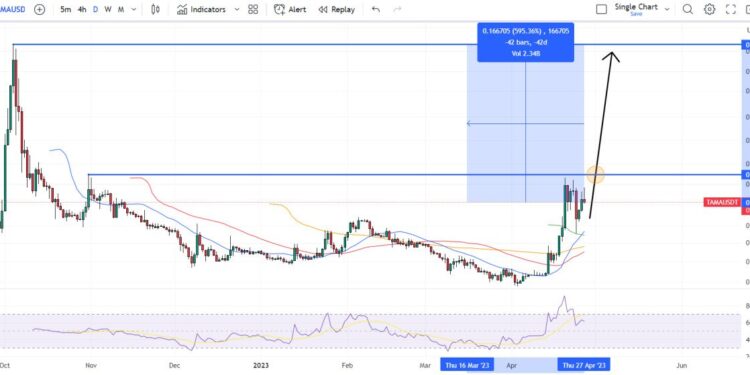Click the 2023 label on time axis
Viewport: 750px width, 375px height.
261,365
